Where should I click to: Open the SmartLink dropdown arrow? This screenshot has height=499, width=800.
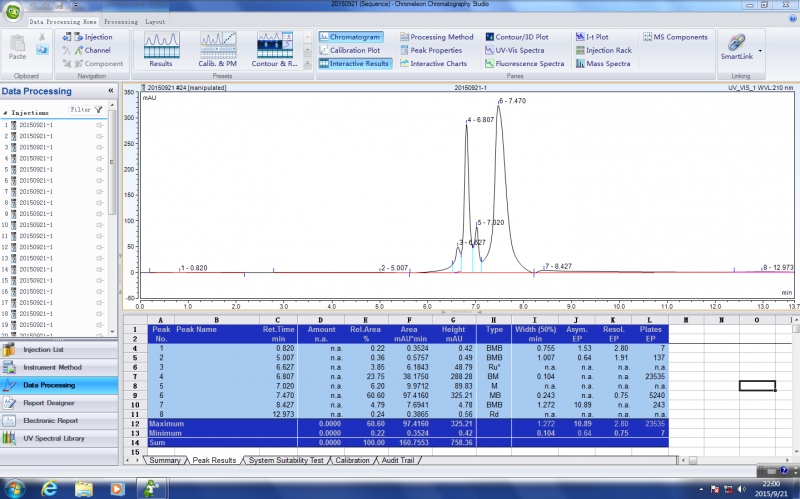pos(760,49)
